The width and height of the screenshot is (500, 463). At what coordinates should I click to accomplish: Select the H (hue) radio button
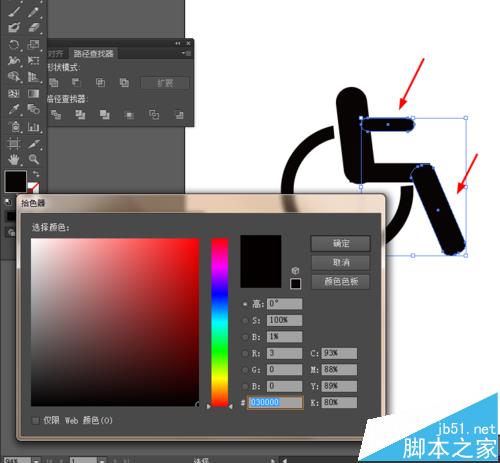coord(245,304)
